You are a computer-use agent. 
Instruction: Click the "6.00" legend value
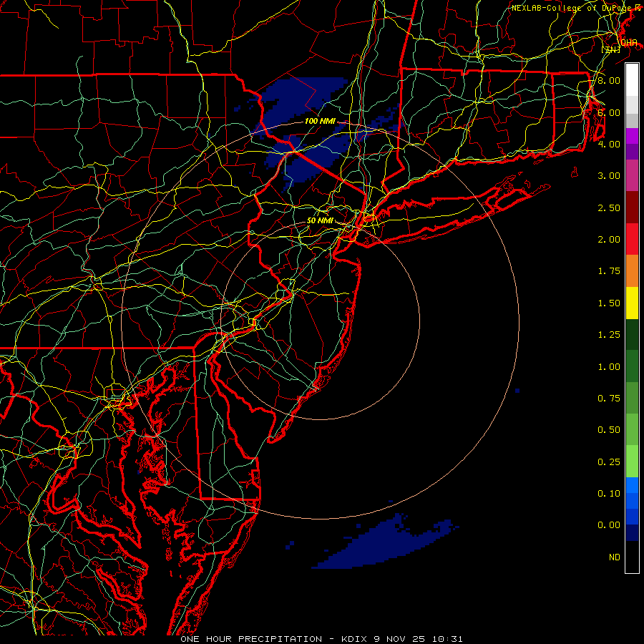[609, 112]
